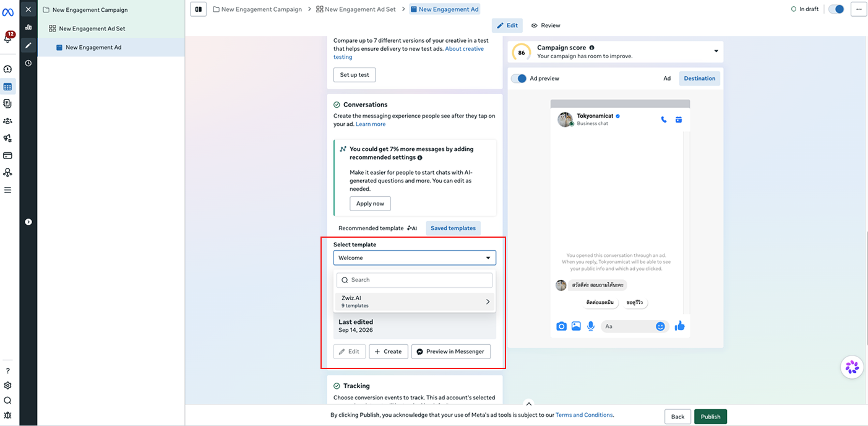
Task: Expand the Zwiz.AI templates group
Action: click(x=415, y=302)
